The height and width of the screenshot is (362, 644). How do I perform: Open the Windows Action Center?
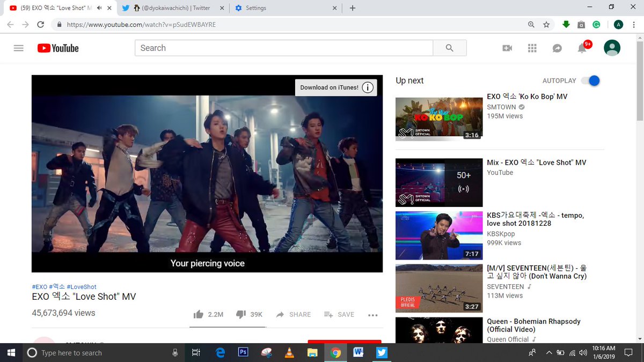[x=628, y=352]
